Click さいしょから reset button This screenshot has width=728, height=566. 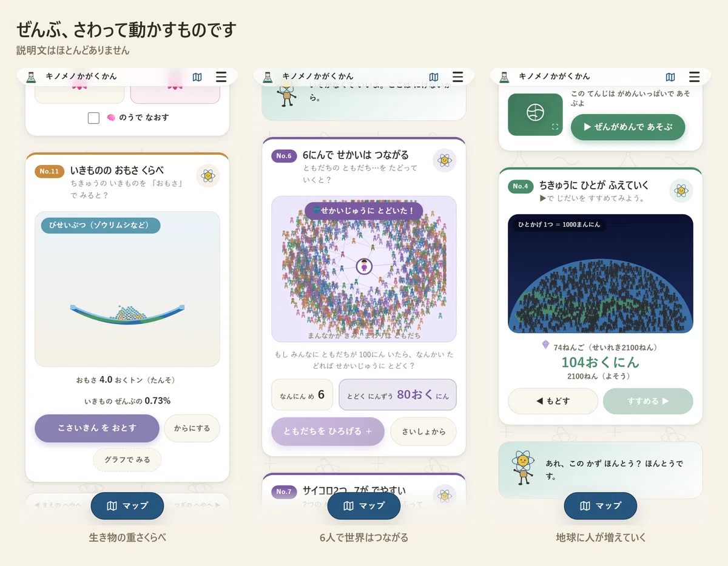423,431
